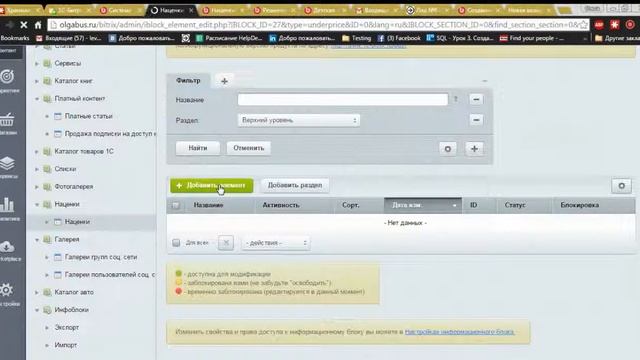Click the green Добавить элемент button
This screenshot has height=360, width=640.
[x=211, y=186]
